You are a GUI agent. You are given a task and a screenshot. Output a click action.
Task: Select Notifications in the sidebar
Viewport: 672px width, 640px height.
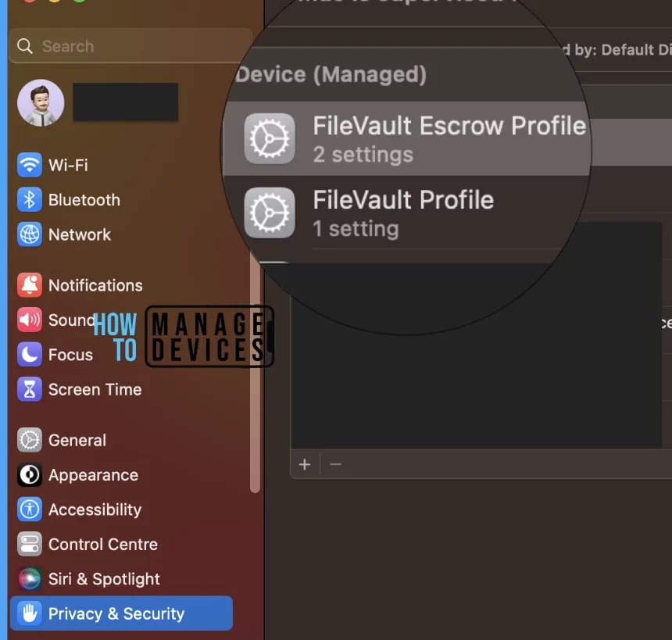point(121,285)
